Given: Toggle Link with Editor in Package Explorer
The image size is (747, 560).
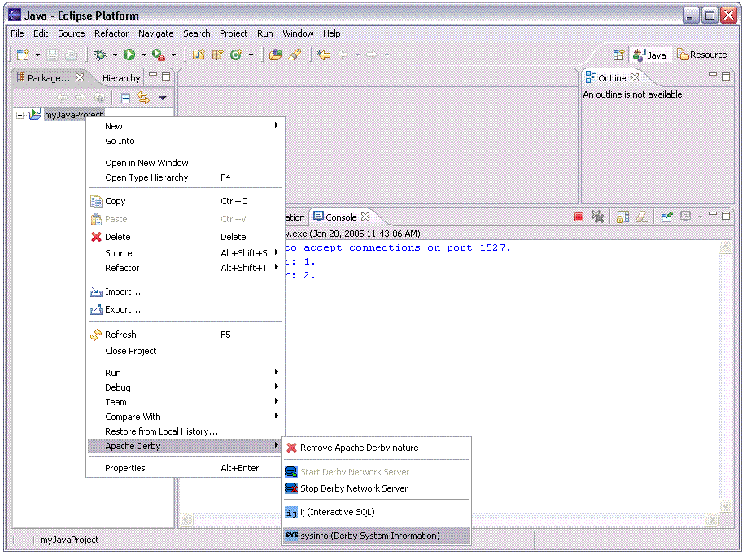Looking at the screenshot, I should click(143, 98).
